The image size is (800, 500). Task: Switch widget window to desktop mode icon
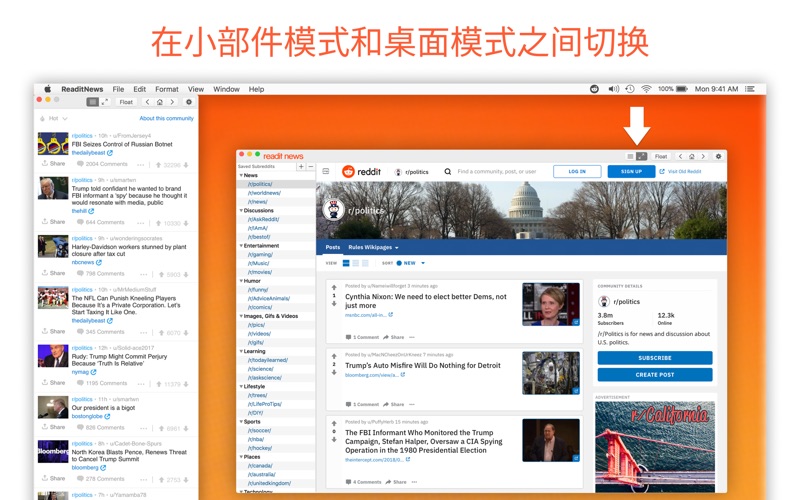(105, 102)
